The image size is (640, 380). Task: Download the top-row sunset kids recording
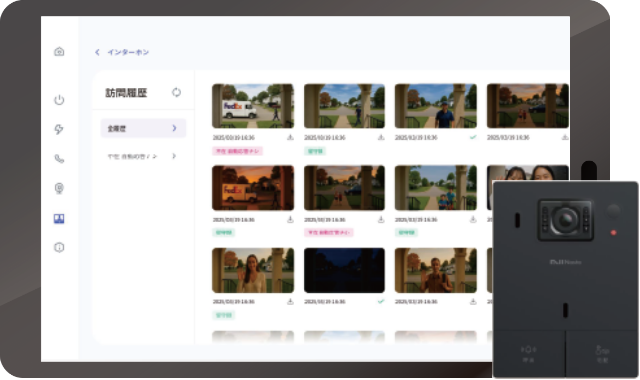tap(564, 138)
